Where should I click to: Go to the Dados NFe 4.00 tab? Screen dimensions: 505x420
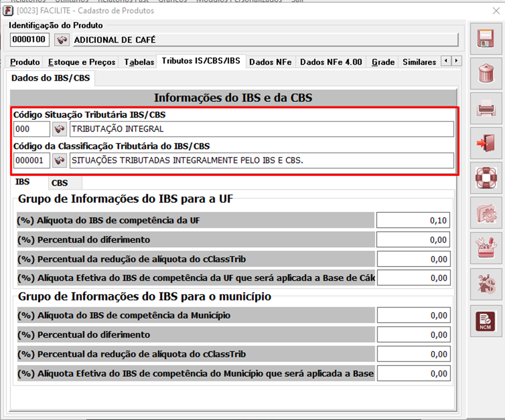331,62
